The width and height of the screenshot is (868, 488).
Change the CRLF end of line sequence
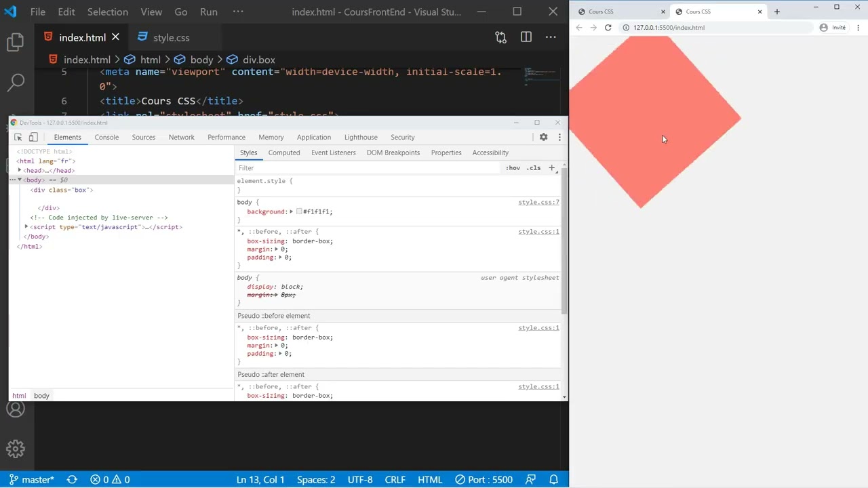395,480
